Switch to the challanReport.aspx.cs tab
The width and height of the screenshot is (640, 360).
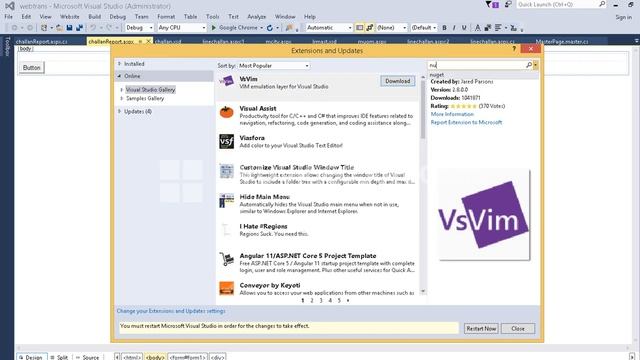[42, 42]
